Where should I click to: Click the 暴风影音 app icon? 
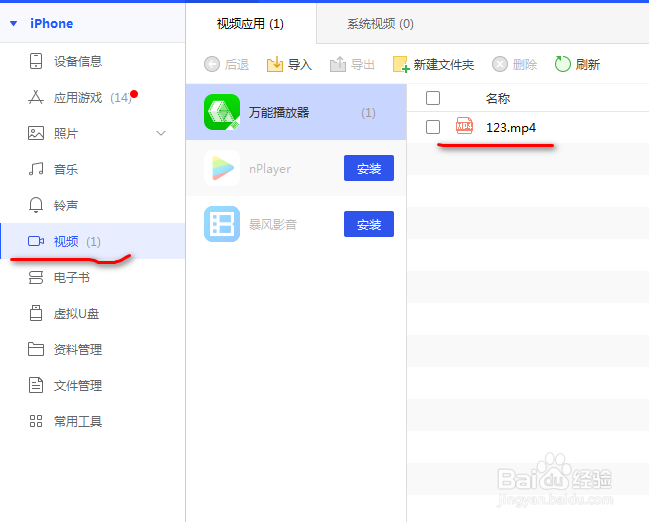(222, 224)
